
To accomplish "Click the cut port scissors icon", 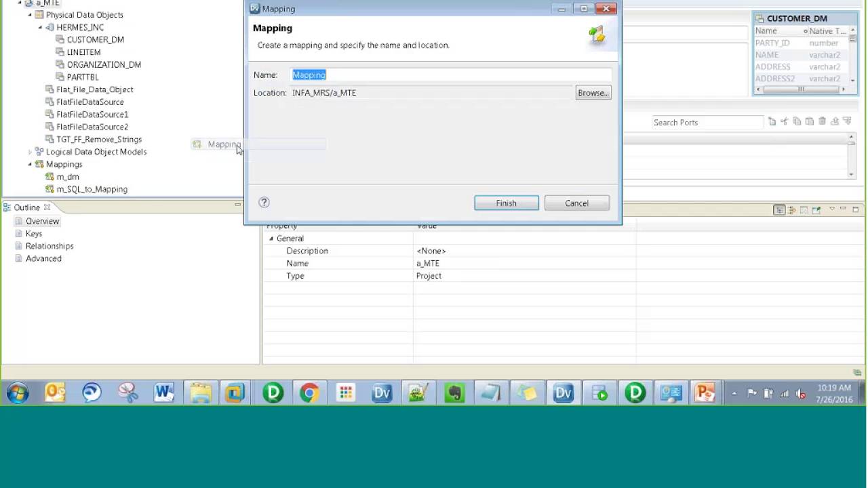I will 785,121.
